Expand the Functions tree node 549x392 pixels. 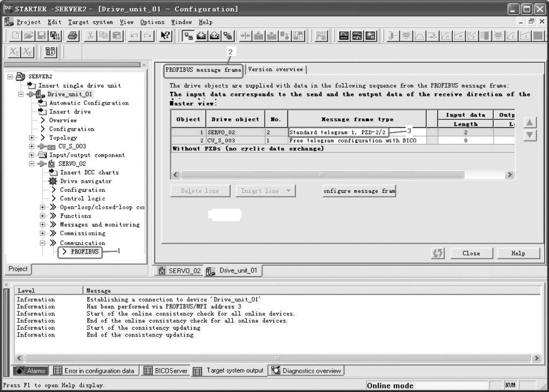43,216
